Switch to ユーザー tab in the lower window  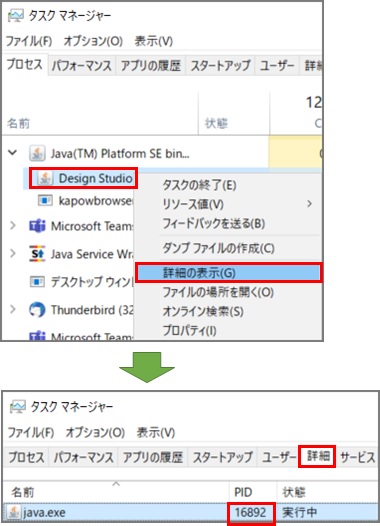pos(278,457)
